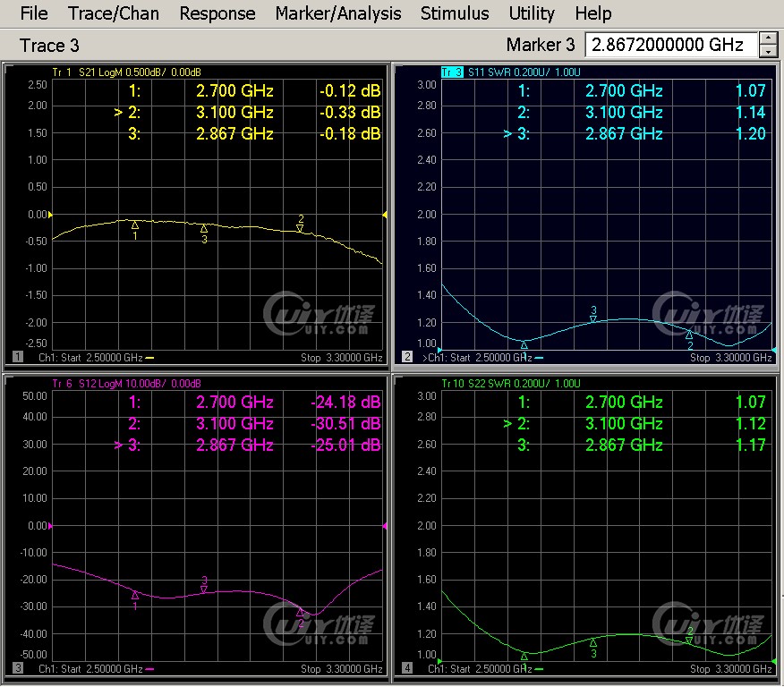Click S12 marker 1 readout -24.18 dB
The height and width of the screenshot is (687, 784).
(x=345, y=402)
